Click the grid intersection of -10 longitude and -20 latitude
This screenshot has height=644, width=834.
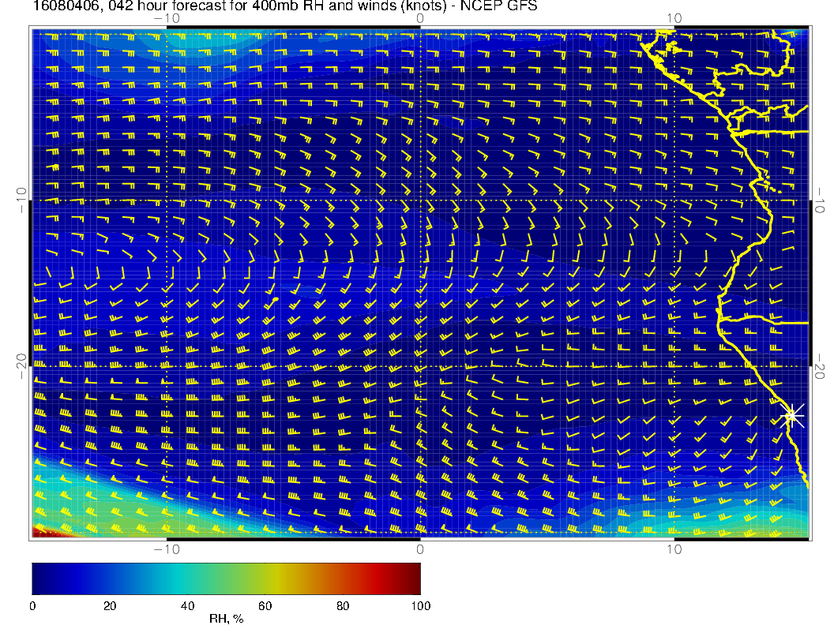click(166, 366)
